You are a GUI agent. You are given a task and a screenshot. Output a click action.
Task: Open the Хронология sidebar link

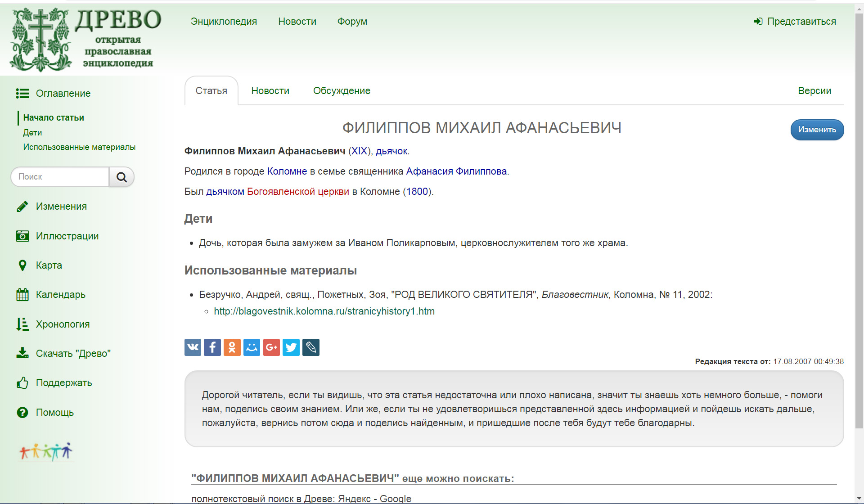63,324
